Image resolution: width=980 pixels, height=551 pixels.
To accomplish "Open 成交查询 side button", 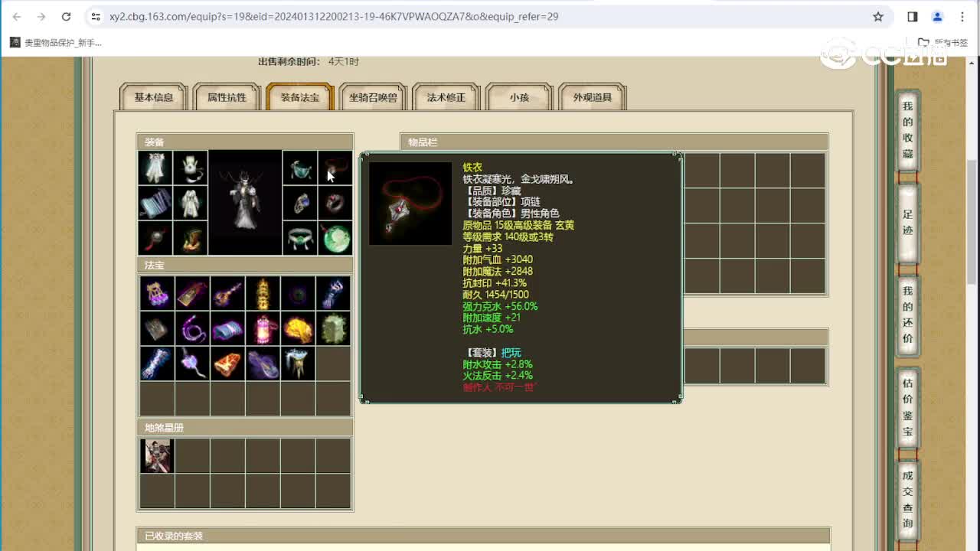I will coord(908,499).
